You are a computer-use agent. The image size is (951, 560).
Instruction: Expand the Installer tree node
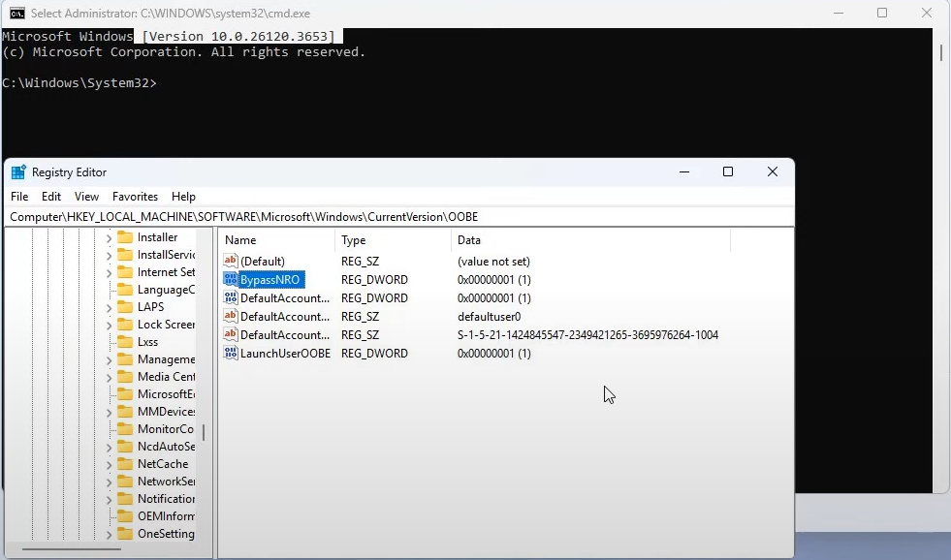click(x=110, y=238)
